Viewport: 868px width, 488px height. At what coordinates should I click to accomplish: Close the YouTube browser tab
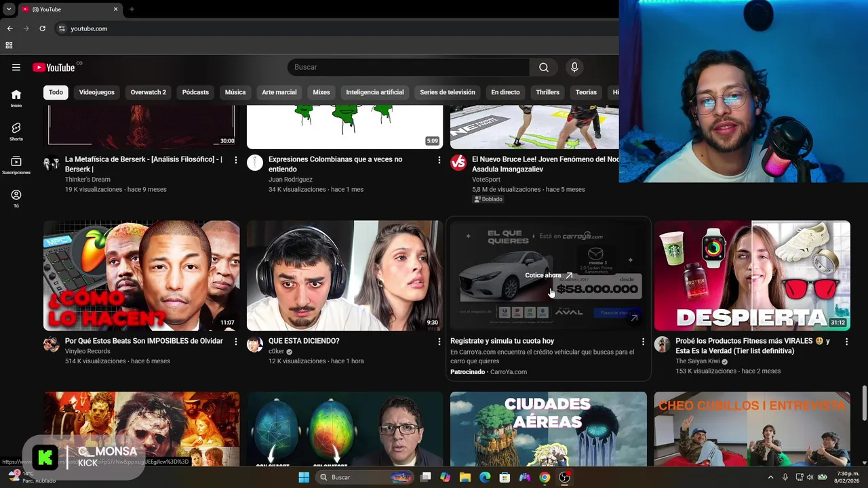pos(115,9)
